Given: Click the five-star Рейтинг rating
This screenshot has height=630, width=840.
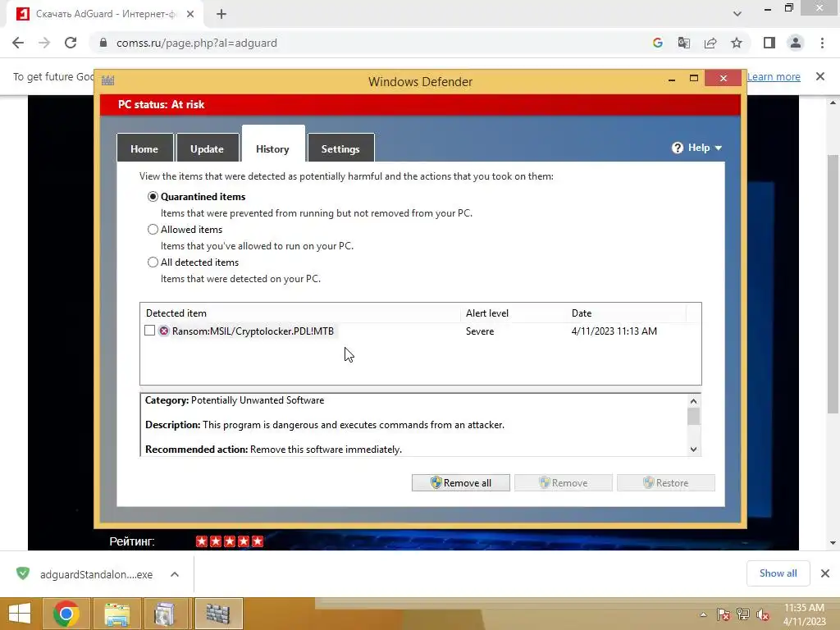Looking at the screenshot, I should click(230, 541).
